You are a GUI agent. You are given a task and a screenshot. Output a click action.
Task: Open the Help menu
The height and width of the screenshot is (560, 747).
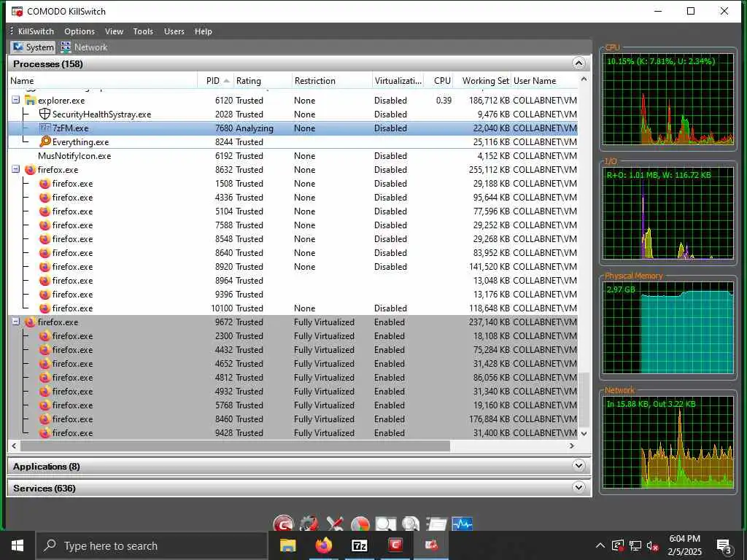203,31
